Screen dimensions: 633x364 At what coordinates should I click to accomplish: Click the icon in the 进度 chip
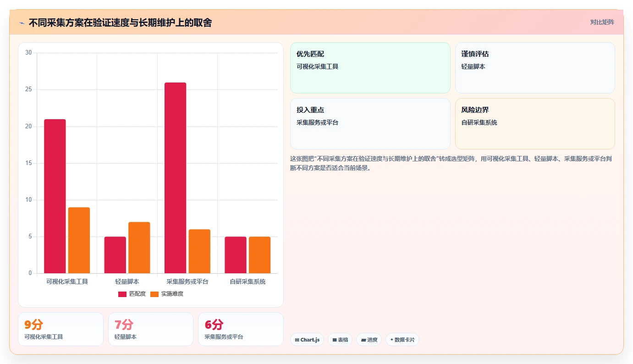(x=363, y=340)
